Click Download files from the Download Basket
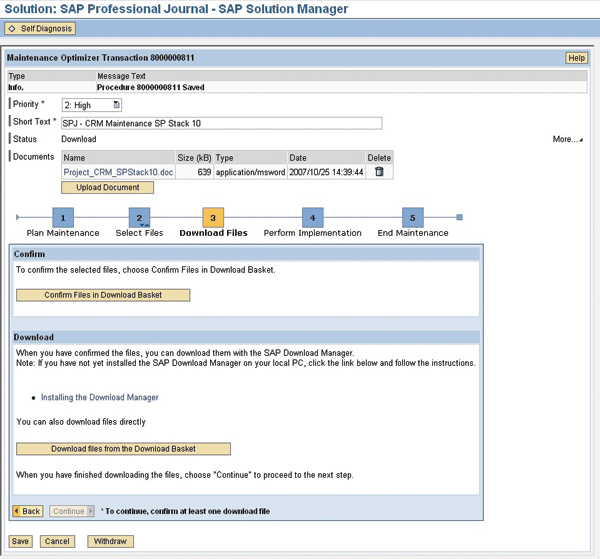 123,449
